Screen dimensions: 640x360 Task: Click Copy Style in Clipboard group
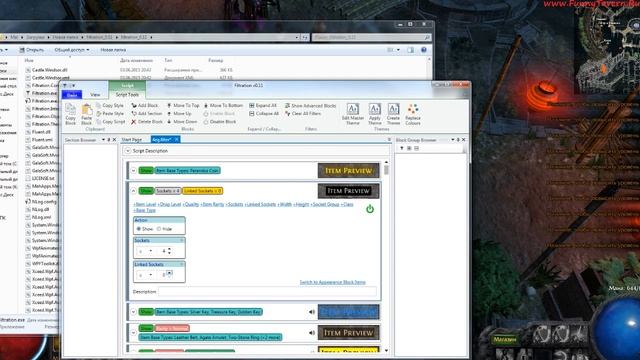(110, 105)
